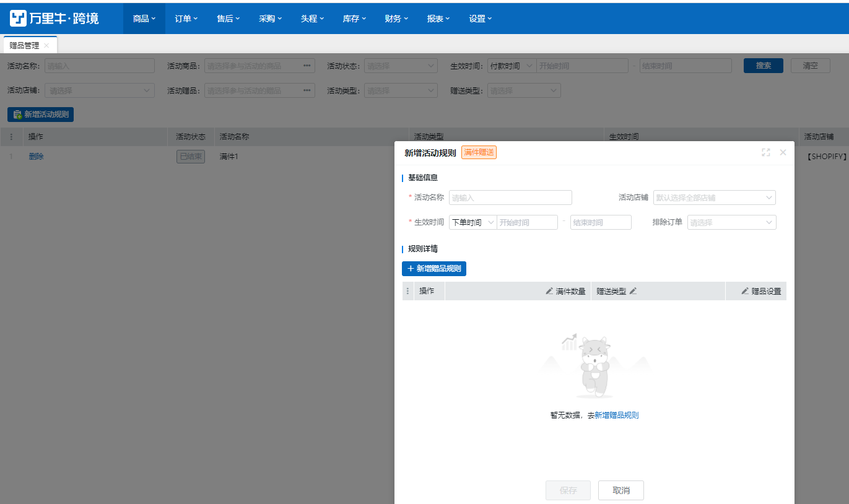Open the 售后 menu

tap(229, 19)
